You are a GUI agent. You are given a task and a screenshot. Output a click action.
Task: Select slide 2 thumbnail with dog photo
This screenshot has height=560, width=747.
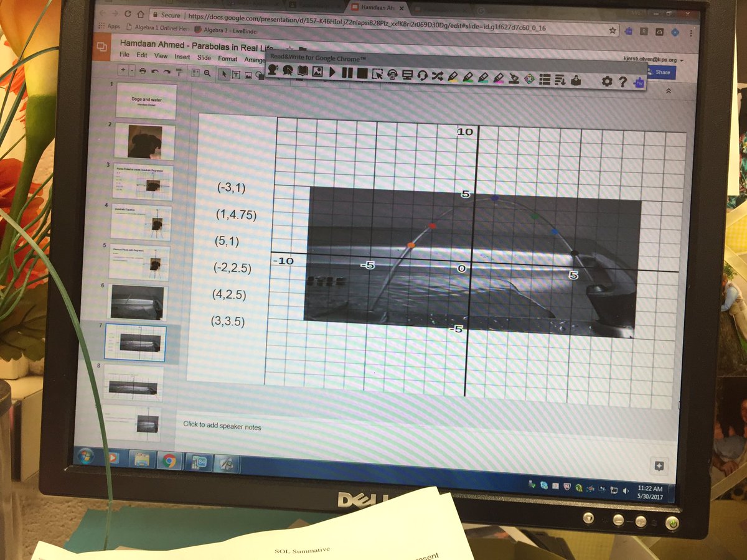pyautogui.click(x=144, y=141)
